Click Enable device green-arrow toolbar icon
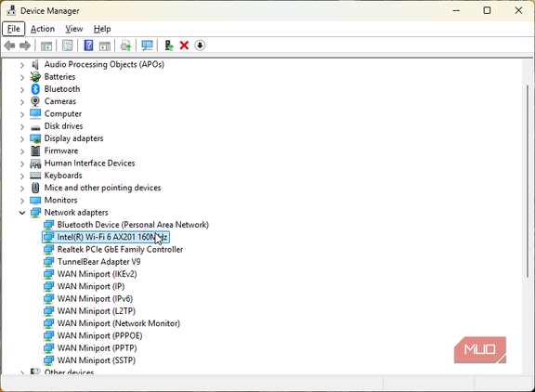The image size is (535, 392). coord(169,46)
